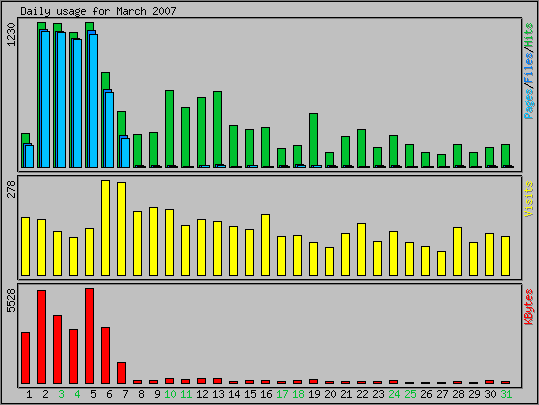Select the red KBytes bar for day 1

(x=25, y=358)
